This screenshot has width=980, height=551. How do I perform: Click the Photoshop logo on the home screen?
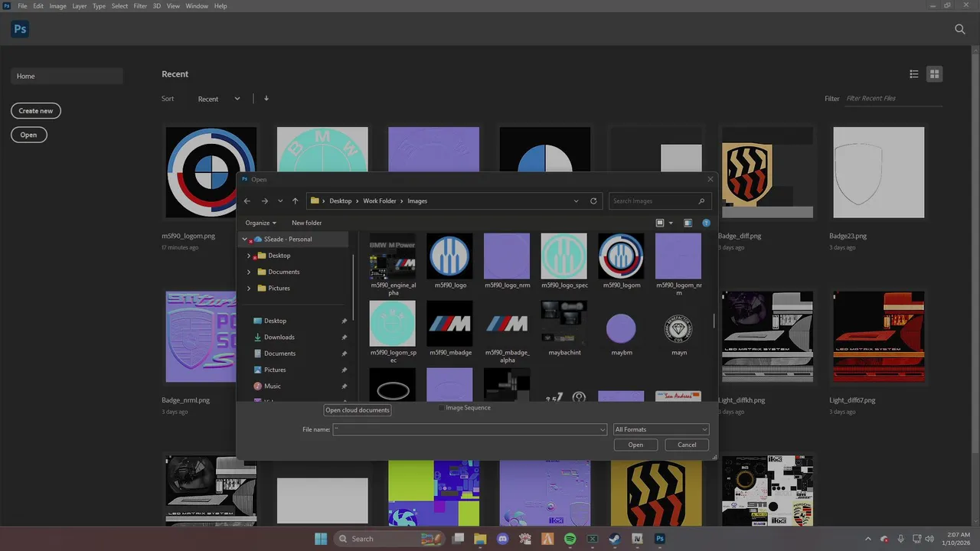click(x=20, y=29)
